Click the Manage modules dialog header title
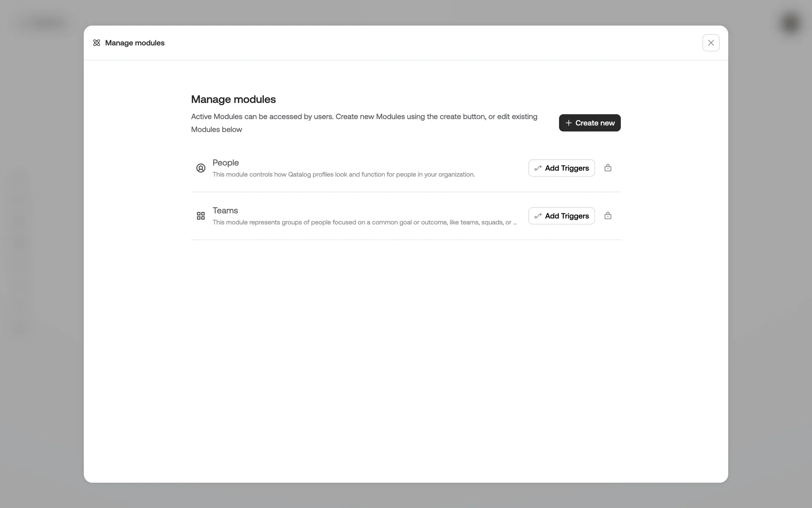 (134, 43)
